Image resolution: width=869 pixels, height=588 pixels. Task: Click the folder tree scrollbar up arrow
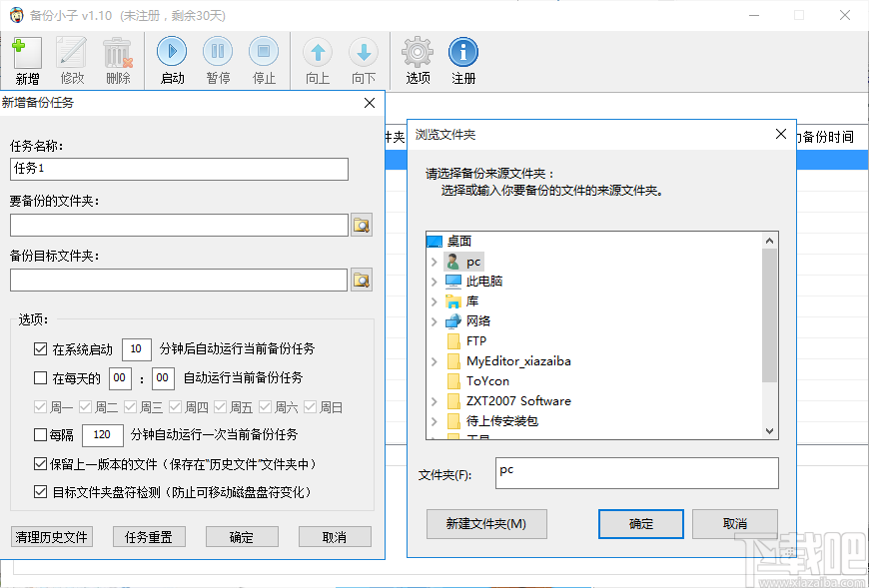(x=769, y=241)
